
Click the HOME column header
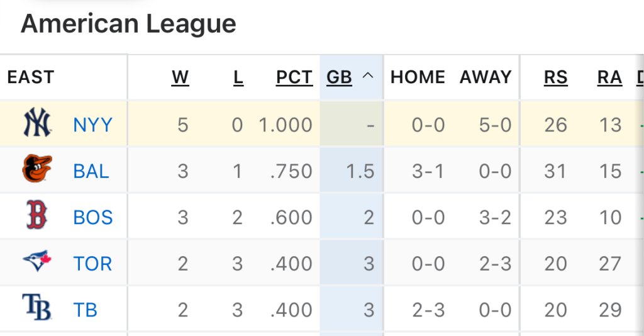(x=418, y=77)
